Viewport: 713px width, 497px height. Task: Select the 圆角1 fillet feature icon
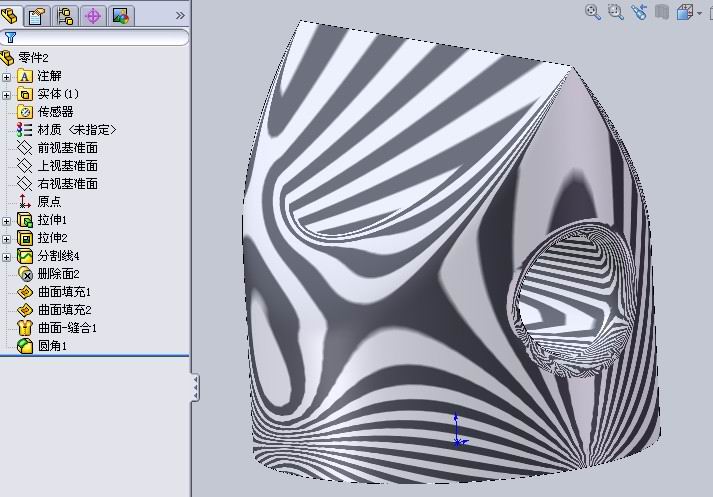coord(25,346)
